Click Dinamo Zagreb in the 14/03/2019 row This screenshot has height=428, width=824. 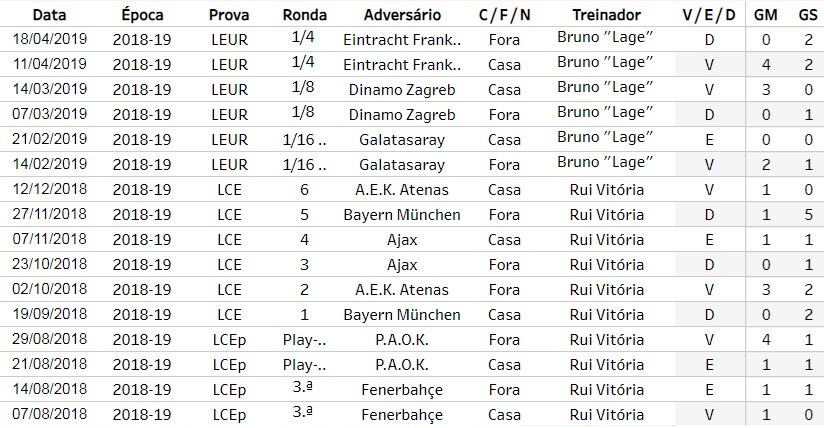(x=401, y=90)
